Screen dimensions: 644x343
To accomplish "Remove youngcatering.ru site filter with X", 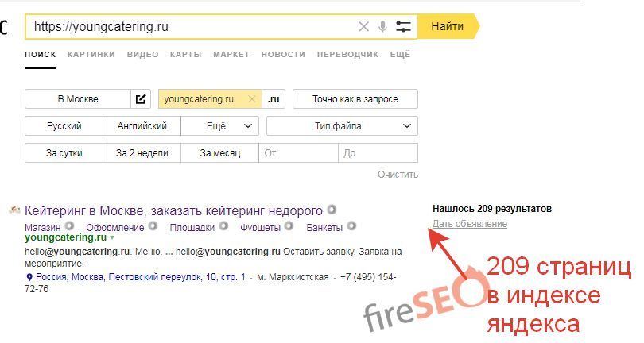I will (x=252, y=99).
